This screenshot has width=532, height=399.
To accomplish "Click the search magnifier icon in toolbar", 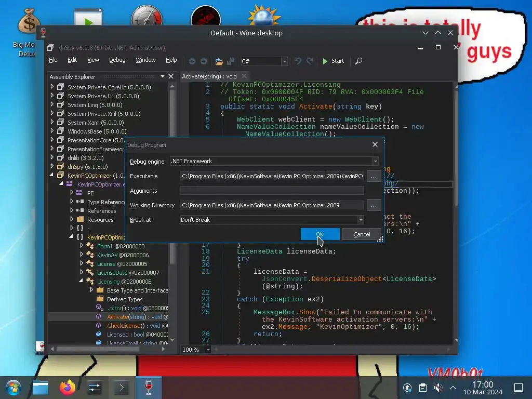I will point(358,61).
